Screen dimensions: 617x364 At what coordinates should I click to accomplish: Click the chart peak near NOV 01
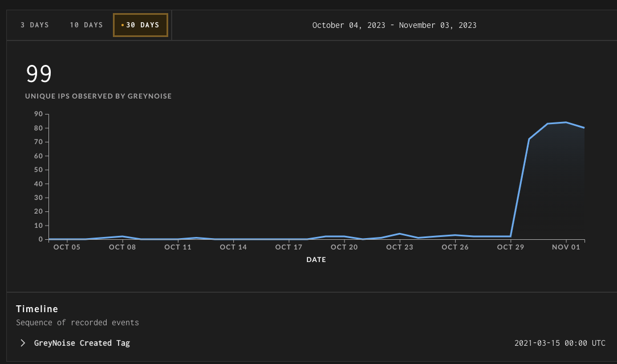(x=566, y=122)
